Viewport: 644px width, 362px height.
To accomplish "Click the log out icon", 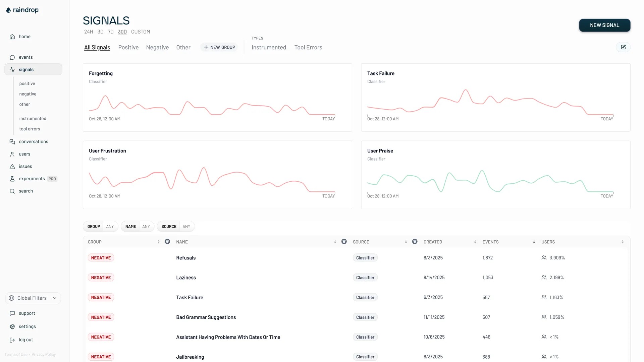I will point(12,340).
